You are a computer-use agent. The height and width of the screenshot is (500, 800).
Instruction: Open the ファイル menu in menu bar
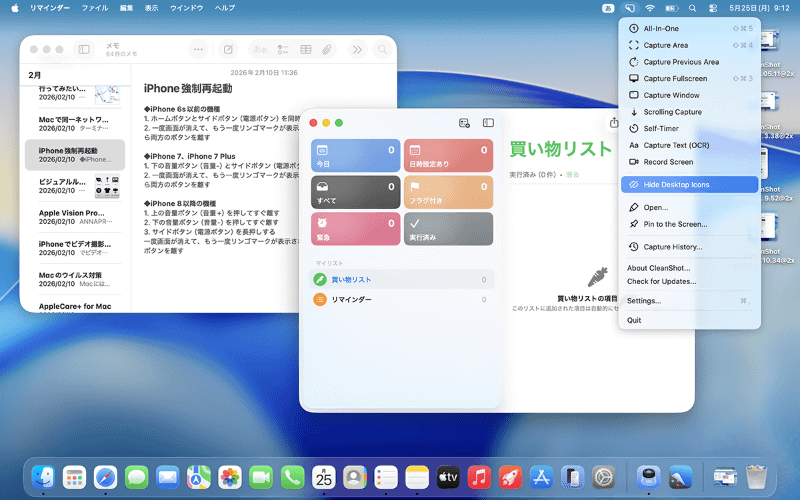pos(95,8)
